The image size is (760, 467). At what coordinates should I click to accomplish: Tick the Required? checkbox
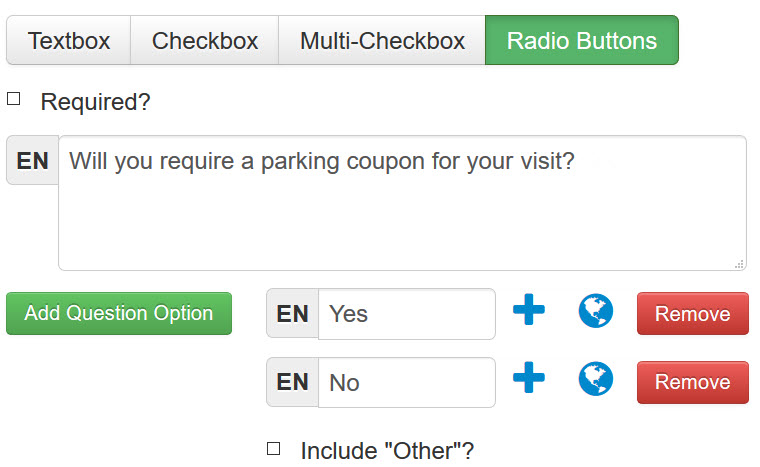pyautogui.click(x=14, y=99)
